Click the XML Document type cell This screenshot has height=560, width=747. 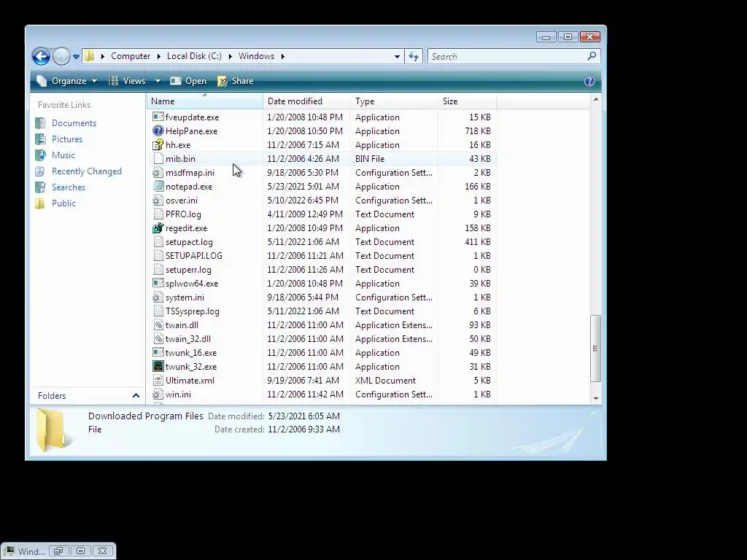click(385, 380)
